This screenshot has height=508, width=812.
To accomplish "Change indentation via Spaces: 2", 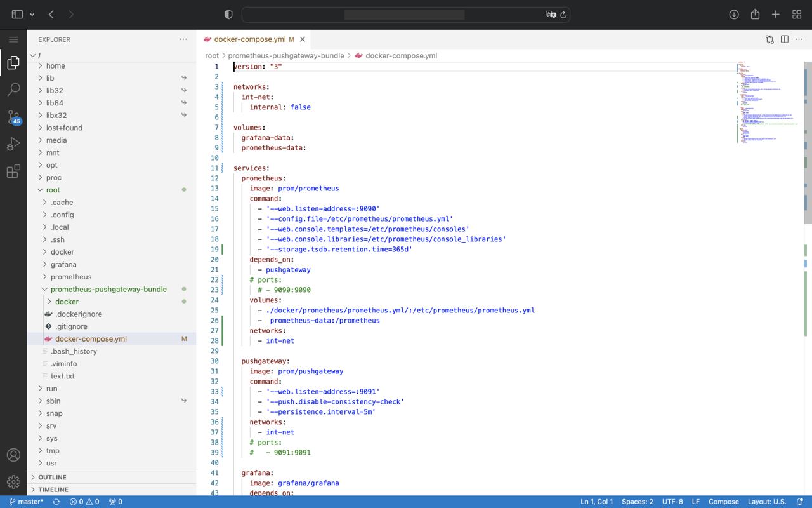I will coord(638,502).
